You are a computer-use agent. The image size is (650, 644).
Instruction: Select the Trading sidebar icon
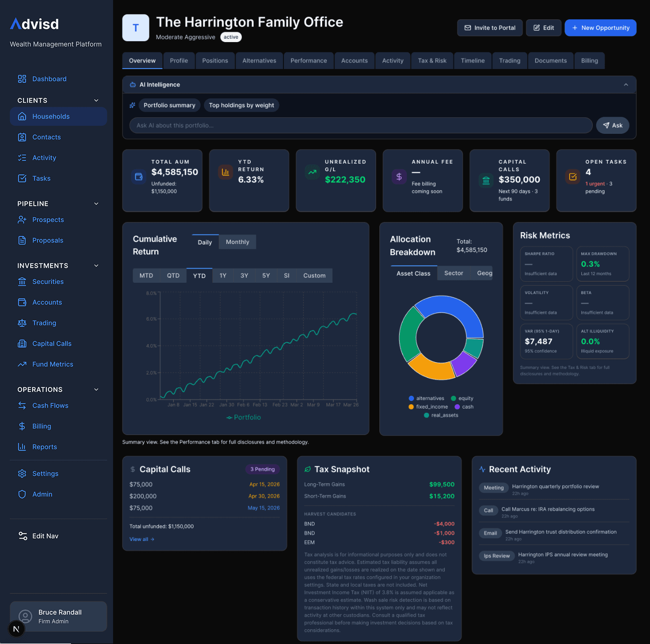pyautogui.click(x=22, y=323)
